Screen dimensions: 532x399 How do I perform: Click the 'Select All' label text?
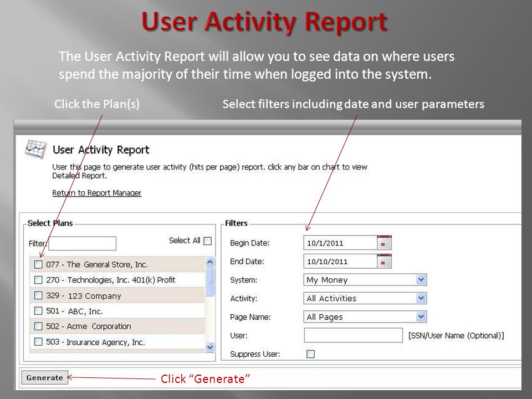tap(185, 241)
